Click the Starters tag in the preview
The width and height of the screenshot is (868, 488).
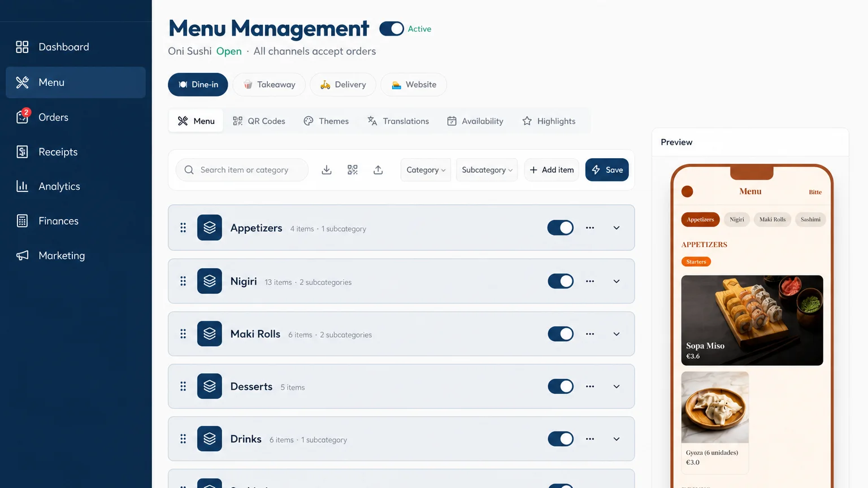[696, 262]
